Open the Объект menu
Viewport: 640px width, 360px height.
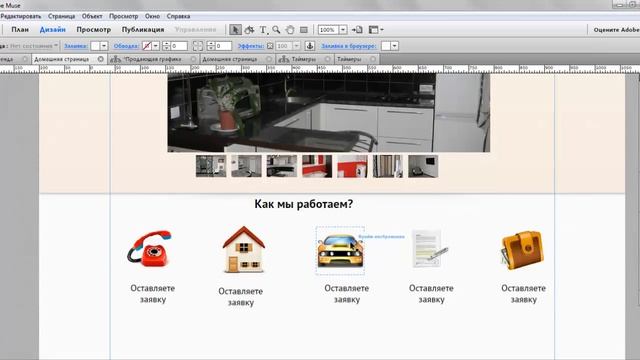(x=92, y=16)
